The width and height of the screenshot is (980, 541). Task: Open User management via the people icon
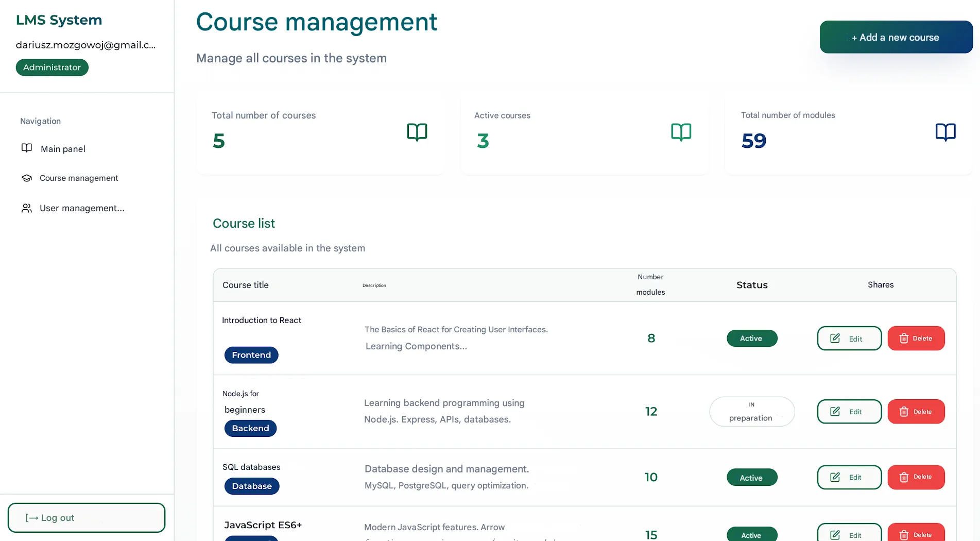point(27,208)
